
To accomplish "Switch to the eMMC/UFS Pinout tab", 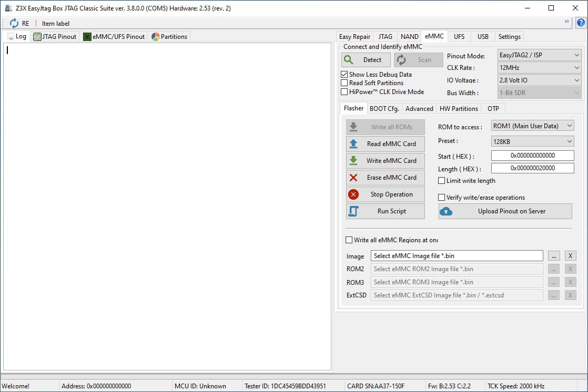I will pos(114,37).
